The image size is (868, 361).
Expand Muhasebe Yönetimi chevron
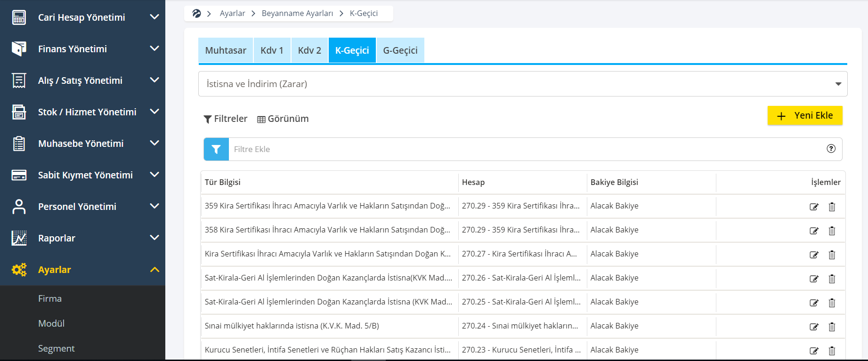pos(154,143)
